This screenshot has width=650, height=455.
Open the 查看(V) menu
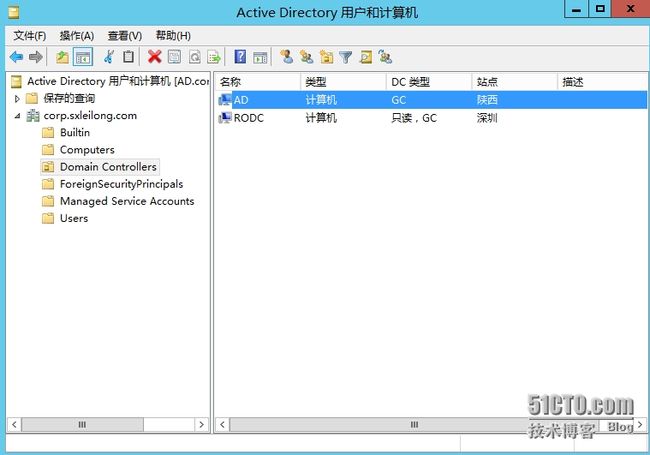(125, 36)
